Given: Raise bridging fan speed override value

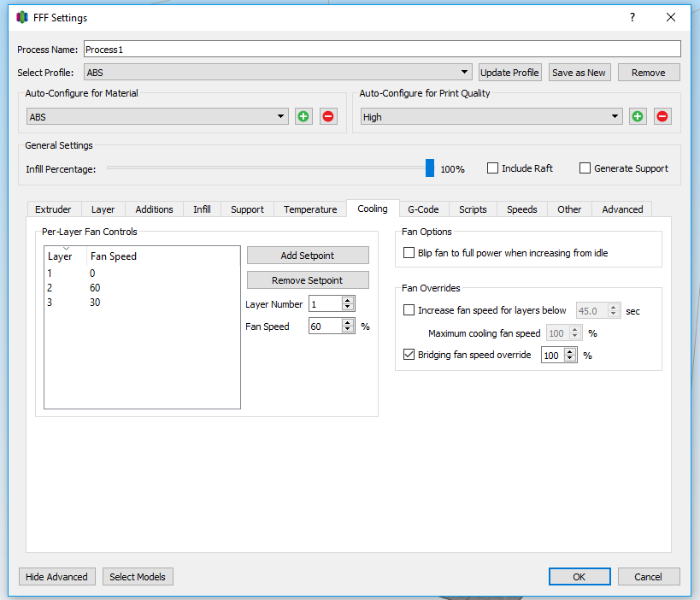Looking at the screenshot, I should coord(571,351).
